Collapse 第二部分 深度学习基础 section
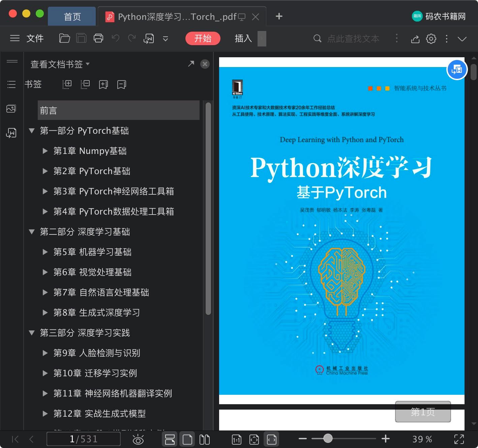This screenshot has width=478, height=448. click(x=32, y=232)
